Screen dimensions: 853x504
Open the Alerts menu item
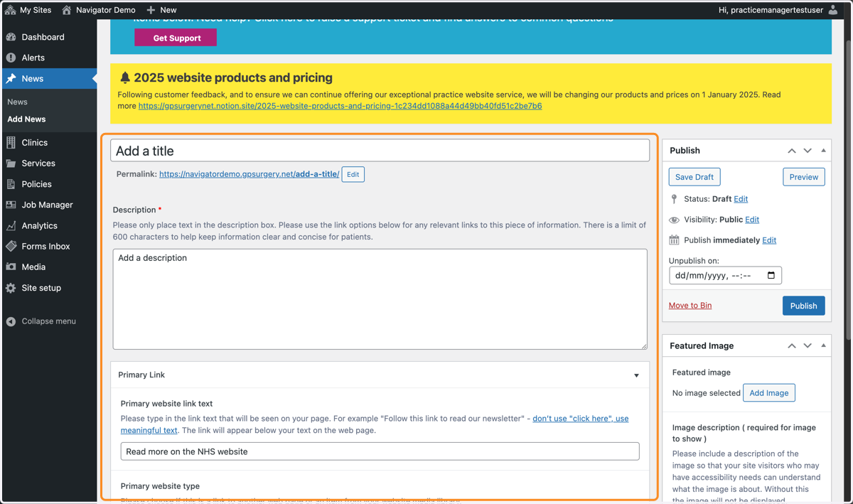(48, 58)
